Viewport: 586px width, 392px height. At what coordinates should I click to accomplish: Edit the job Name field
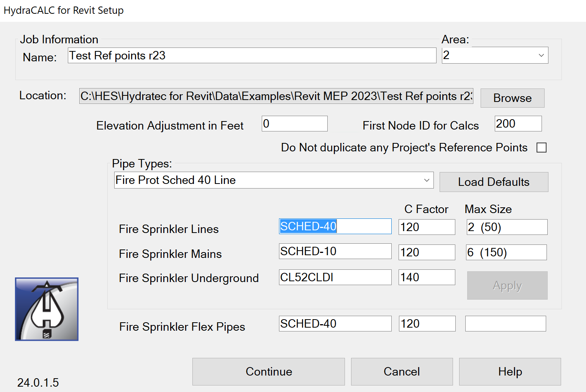[x=252, y=56]
